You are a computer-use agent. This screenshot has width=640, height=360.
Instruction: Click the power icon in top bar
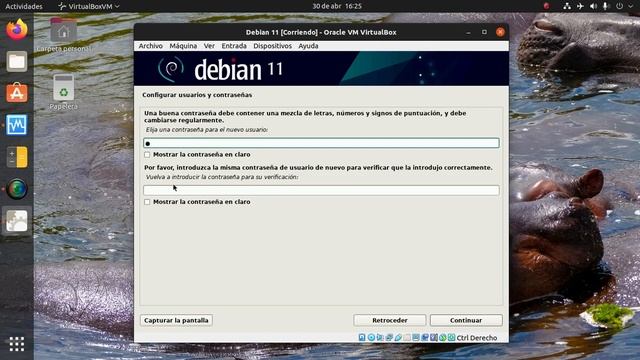(x=619, y=6)
